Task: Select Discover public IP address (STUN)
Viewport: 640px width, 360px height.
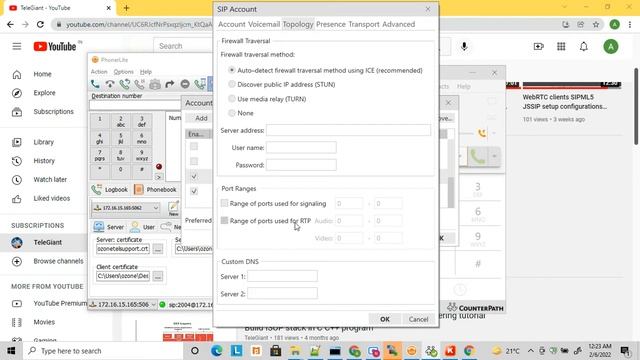Action: click(x=232, y=84)
